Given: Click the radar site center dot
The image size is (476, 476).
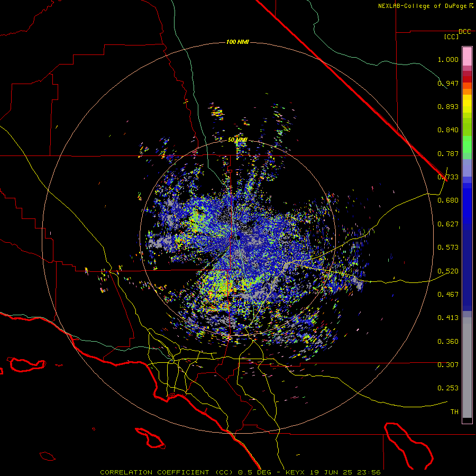Looking at the screenshot, I should (x=239, y=237).
